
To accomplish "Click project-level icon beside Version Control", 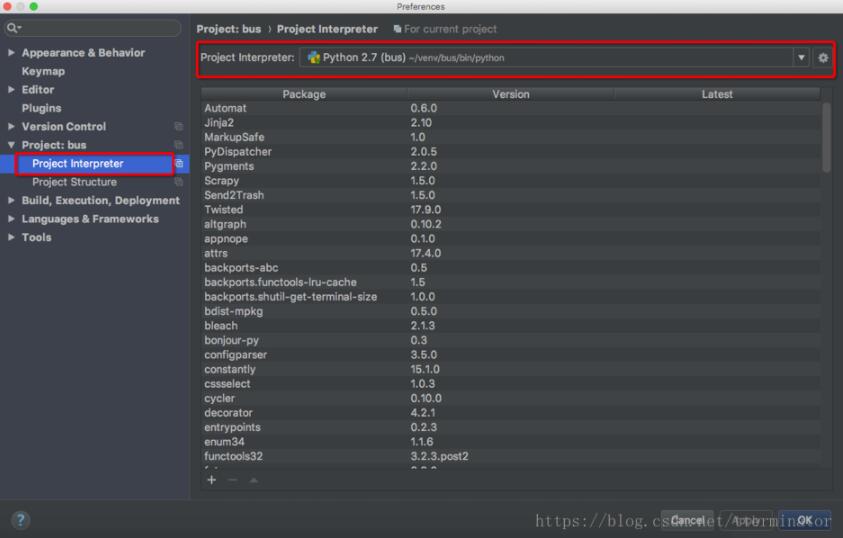I will 178,126.
